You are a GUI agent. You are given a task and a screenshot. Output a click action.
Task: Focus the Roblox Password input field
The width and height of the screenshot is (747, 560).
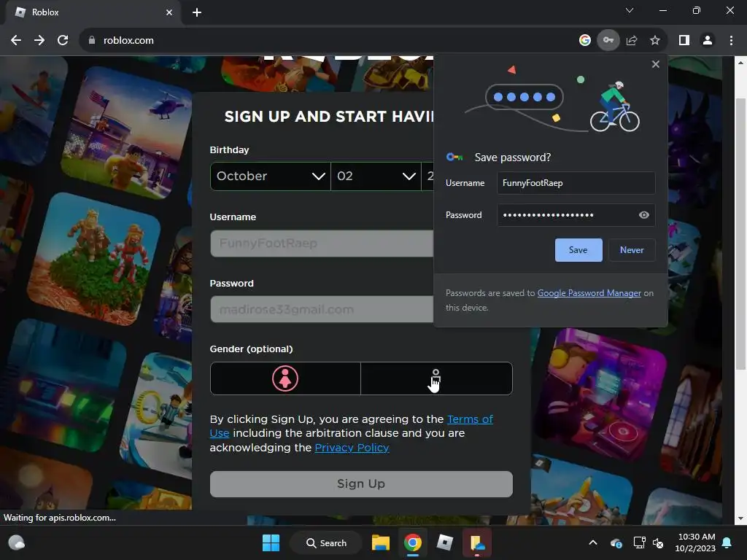(322, 309)
